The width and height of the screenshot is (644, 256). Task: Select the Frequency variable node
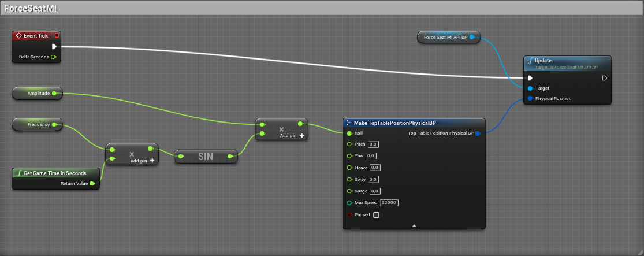tap(38, 124)
